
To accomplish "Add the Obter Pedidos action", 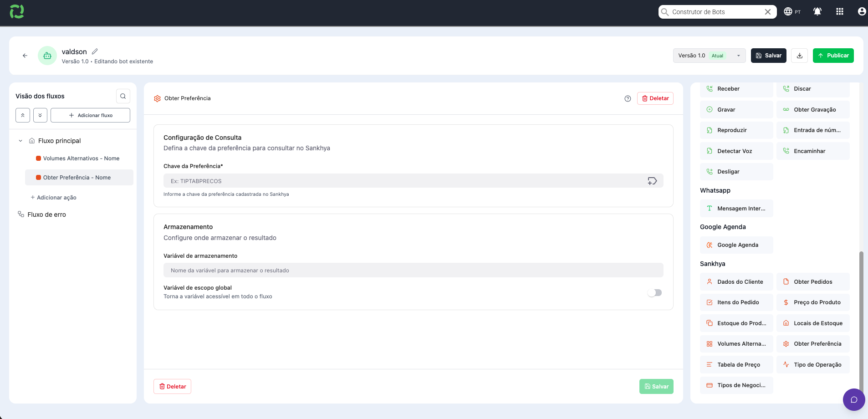I will tap(813, 282).
